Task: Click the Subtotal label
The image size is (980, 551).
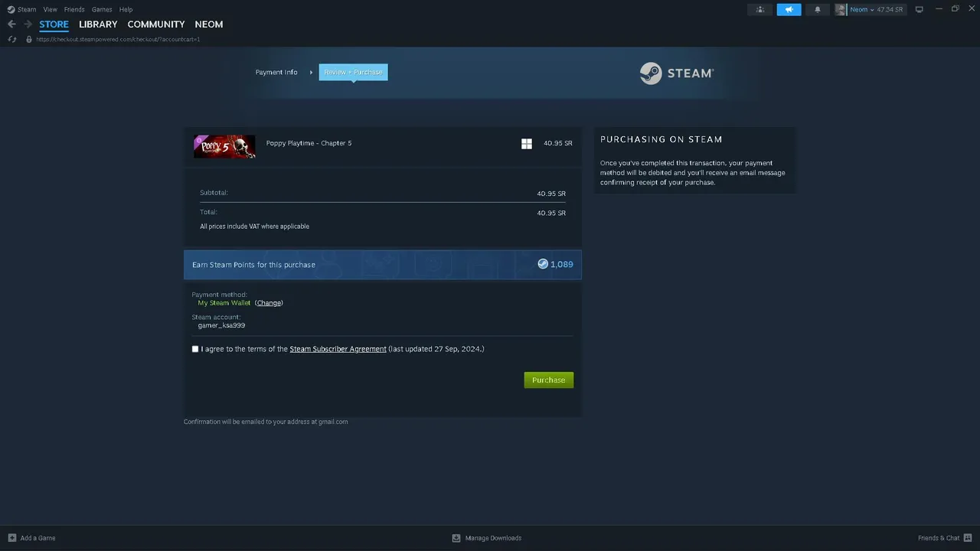Action: click(214, 193)
